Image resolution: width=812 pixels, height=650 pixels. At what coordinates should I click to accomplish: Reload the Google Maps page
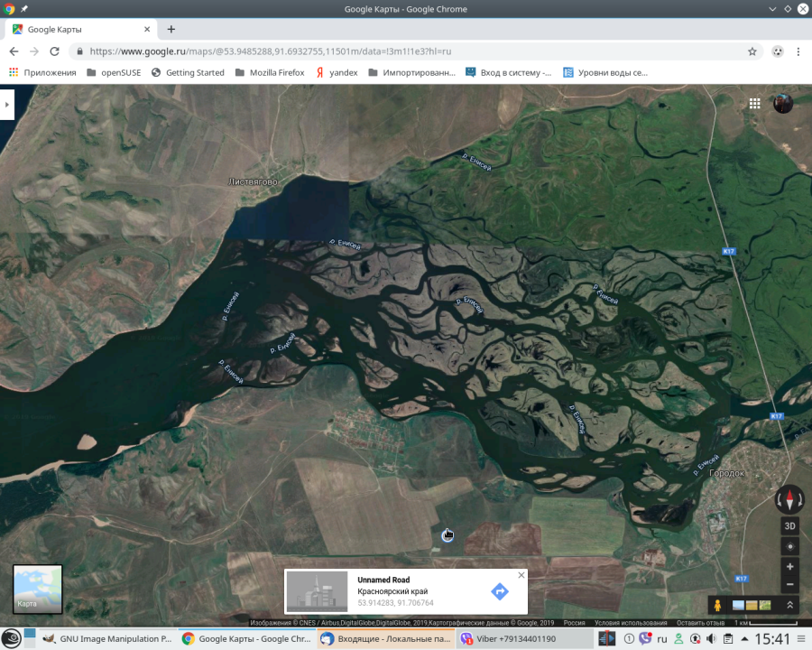[x=55, y=51]
